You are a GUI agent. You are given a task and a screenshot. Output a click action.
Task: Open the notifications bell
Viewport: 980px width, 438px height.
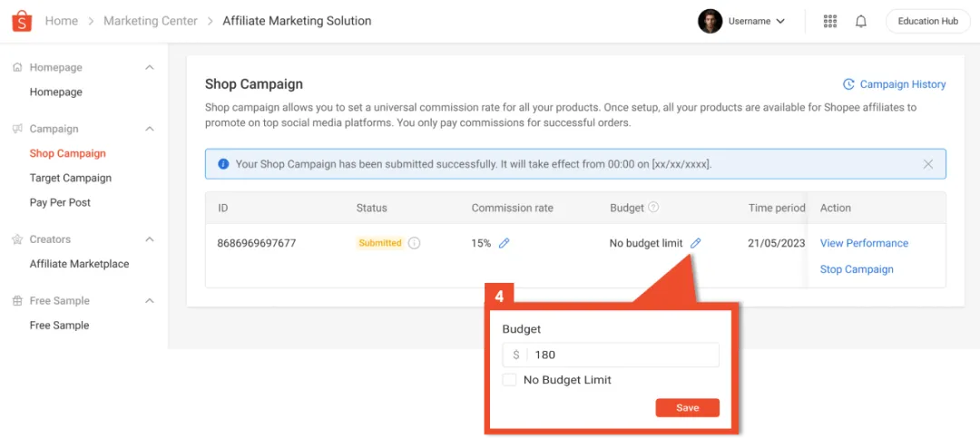tap(861, 21)
